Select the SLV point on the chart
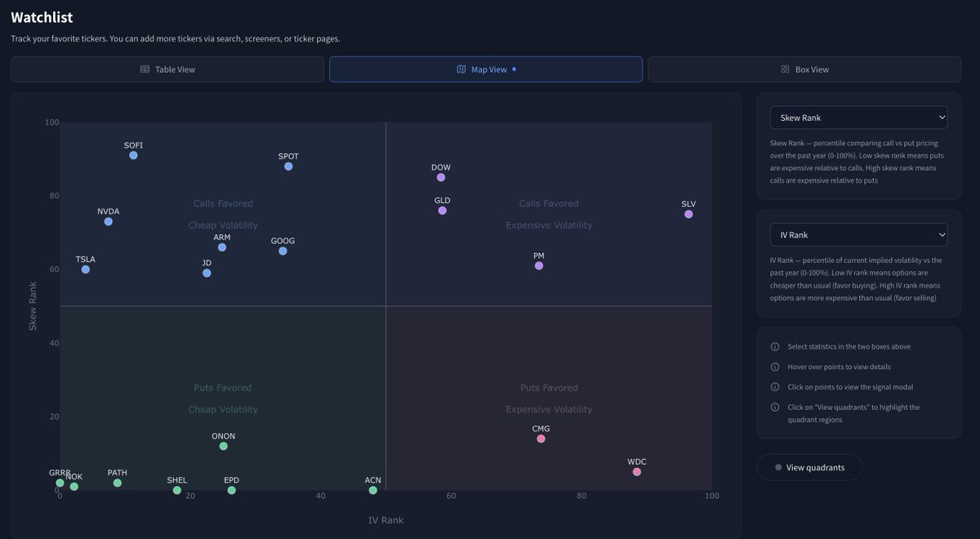The image size is (980, 539). click(688, 214)
